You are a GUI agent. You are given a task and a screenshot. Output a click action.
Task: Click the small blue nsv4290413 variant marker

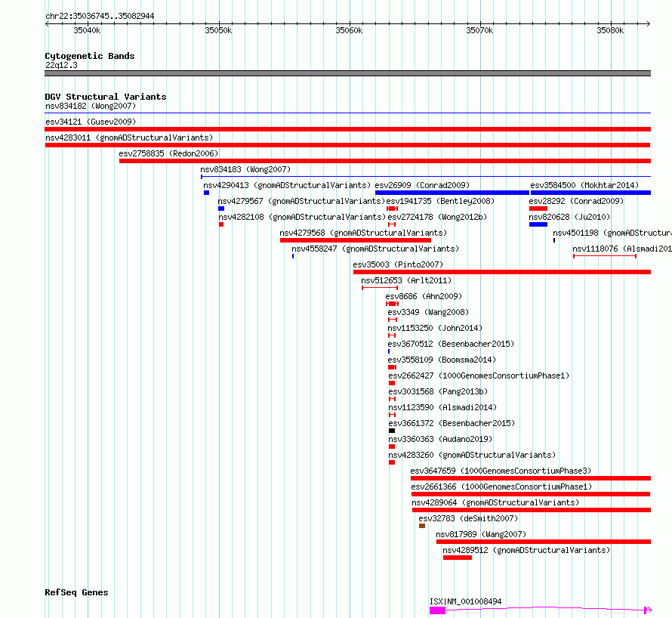207,193
